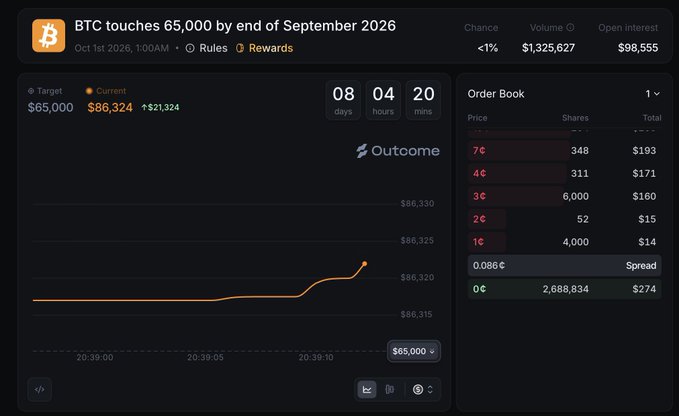Click the $98,555 open interest value

pos(638,48)
